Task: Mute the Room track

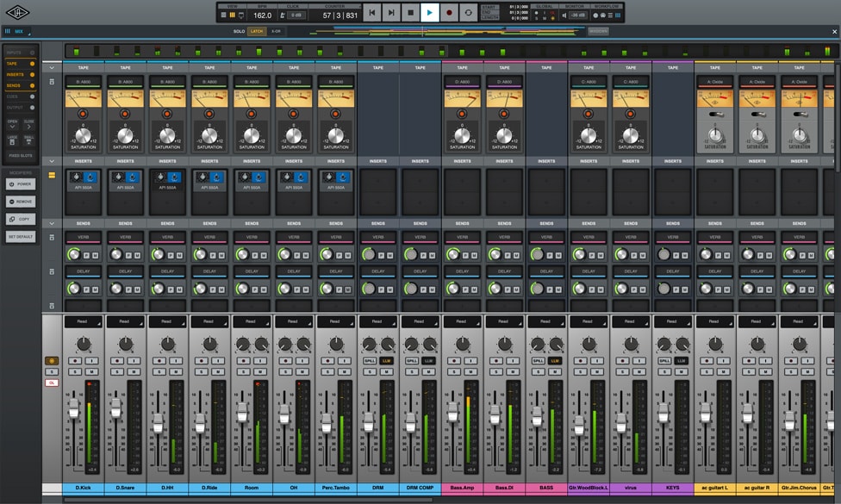Action: pos(260,371)
